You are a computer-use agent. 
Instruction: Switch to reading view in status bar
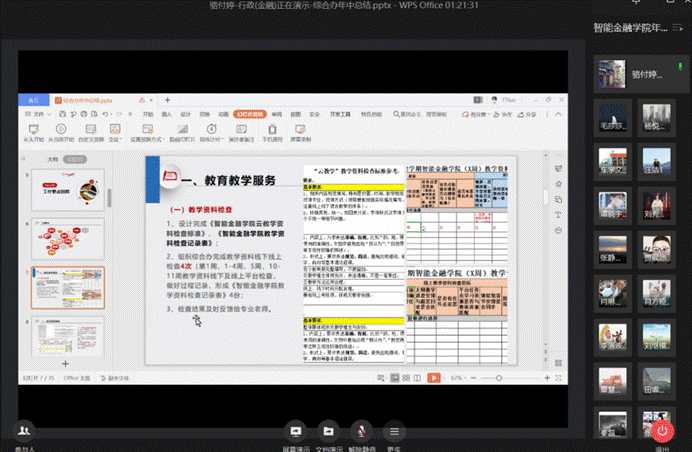tap(417, 378)
